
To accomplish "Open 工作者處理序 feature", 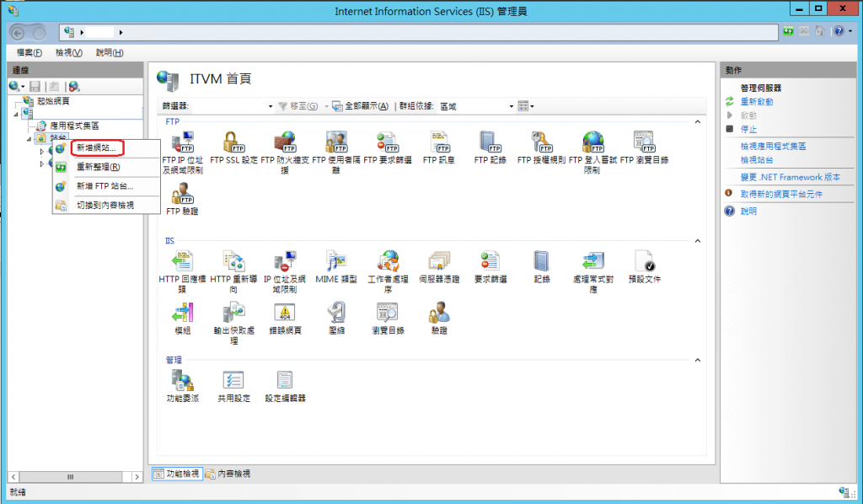I will pyautogui.click(x=388, y=272).
